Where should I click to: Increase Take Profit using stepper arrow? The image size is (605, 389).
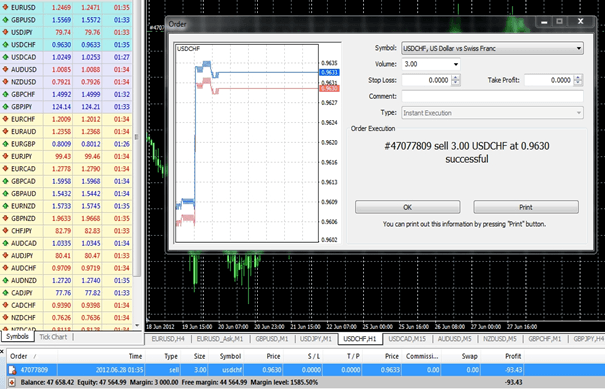578,78
